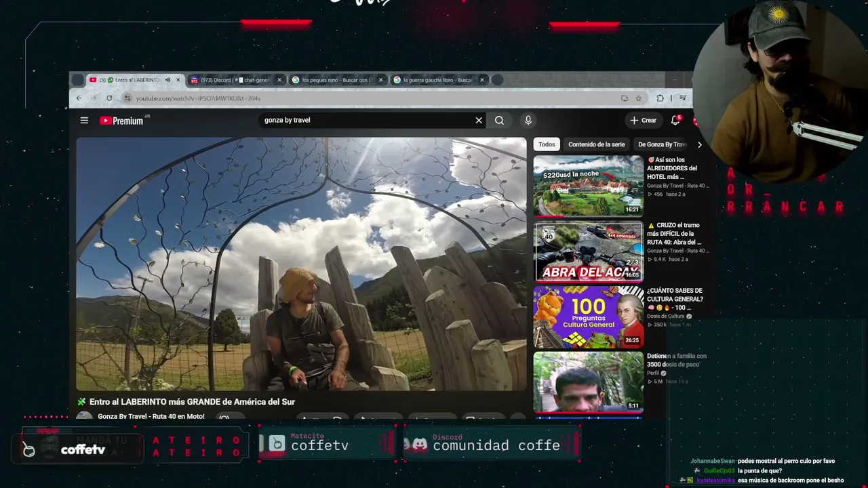Open 'CRUZO el tramo más DIFÍCIL' video title
868x488 pixels.
[x=674, y=233]
